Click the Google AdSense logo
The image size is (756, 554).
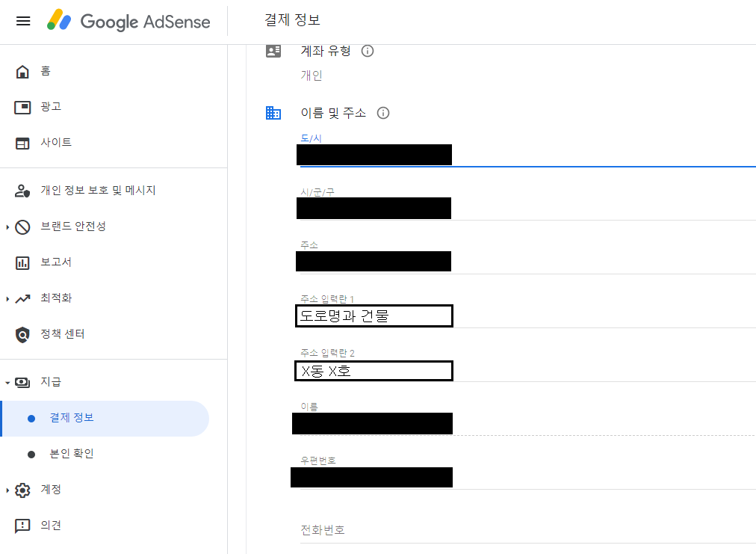pos(128,21)
